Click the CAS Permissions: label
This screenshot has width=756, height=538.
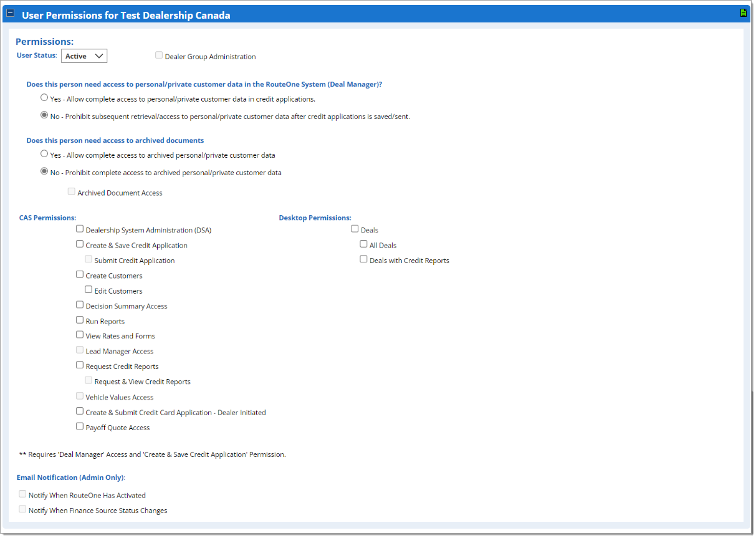click(47, 218)
